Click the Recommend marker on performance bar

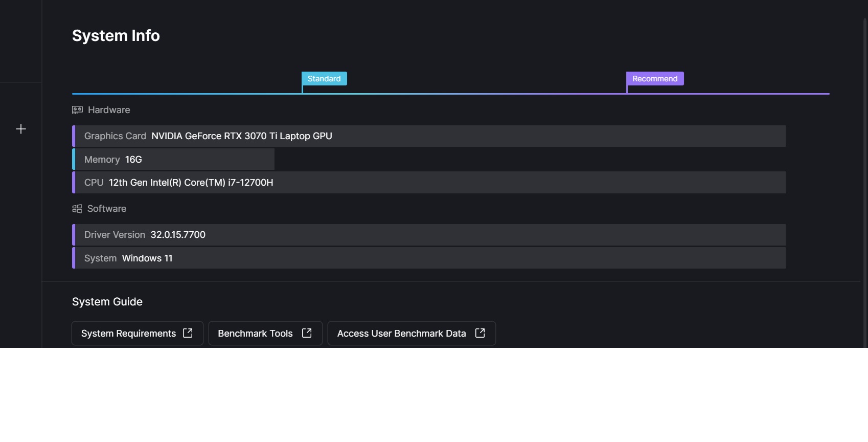click(655, 79)
